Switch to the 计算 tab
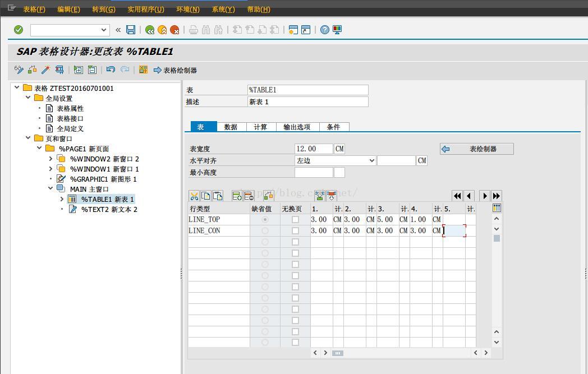Screen dimensions: 588x374 (x=261, y=127)
